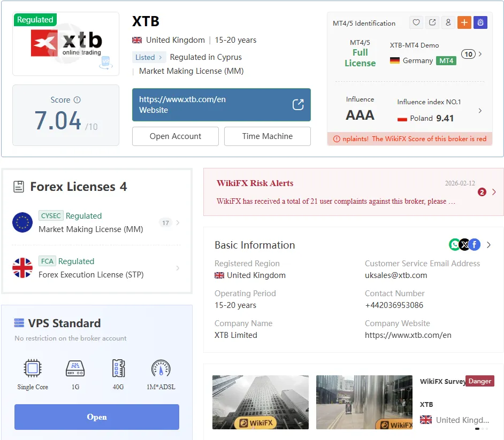
Task: Click the XTB online trading logo
Action: click(66, 43)
